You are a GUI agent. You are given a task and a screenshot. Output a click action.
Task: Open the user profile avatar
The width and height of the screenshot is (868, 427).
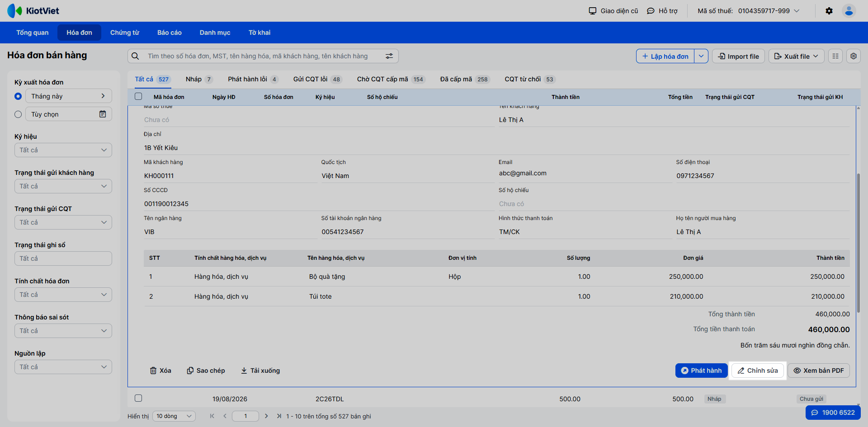[x=849, y=11]
